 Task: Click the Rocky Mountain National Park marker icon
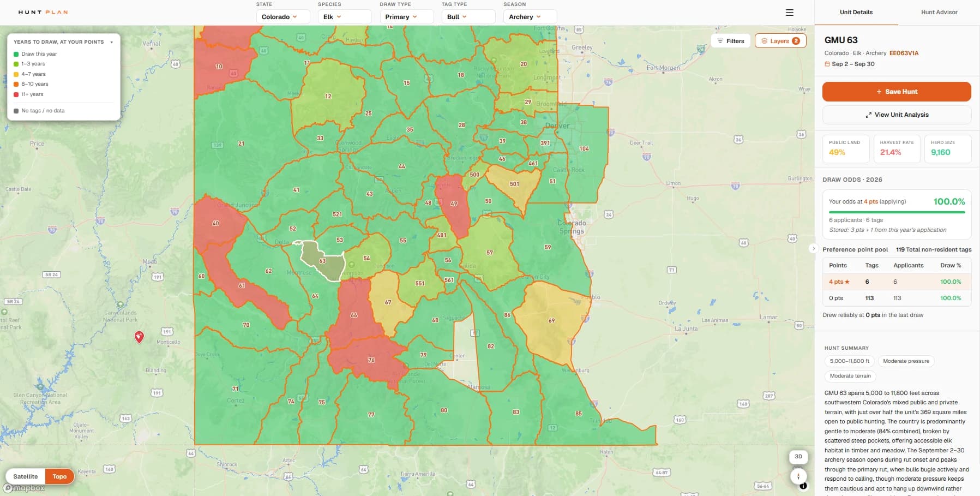coord(494,61)
